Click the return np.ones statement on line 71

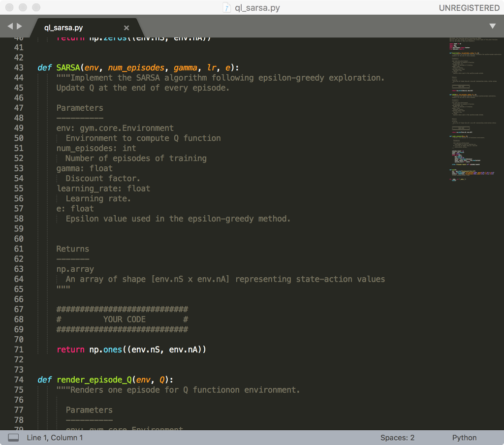point(131,350)
